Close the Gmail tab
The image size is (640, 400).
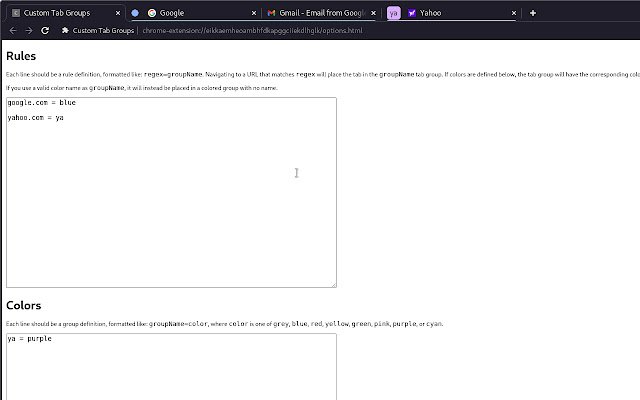coord(373,13)
